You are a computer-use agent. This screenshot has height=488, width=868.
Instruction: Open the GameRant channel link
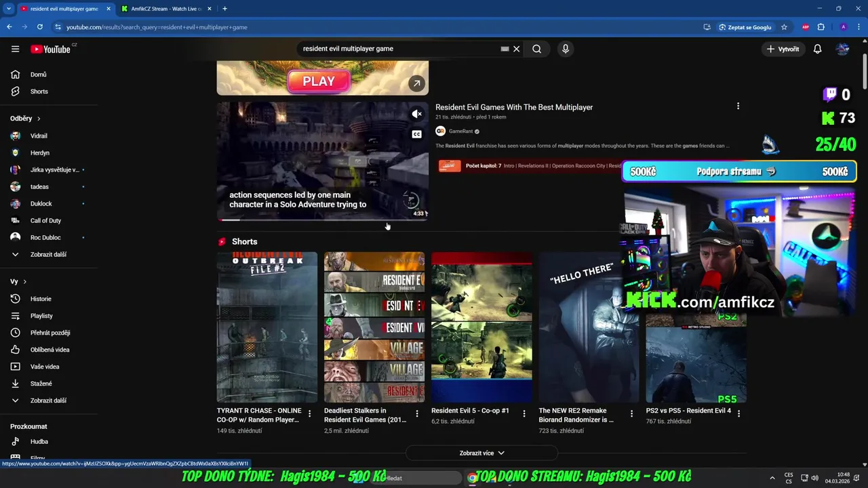[460, 131]
